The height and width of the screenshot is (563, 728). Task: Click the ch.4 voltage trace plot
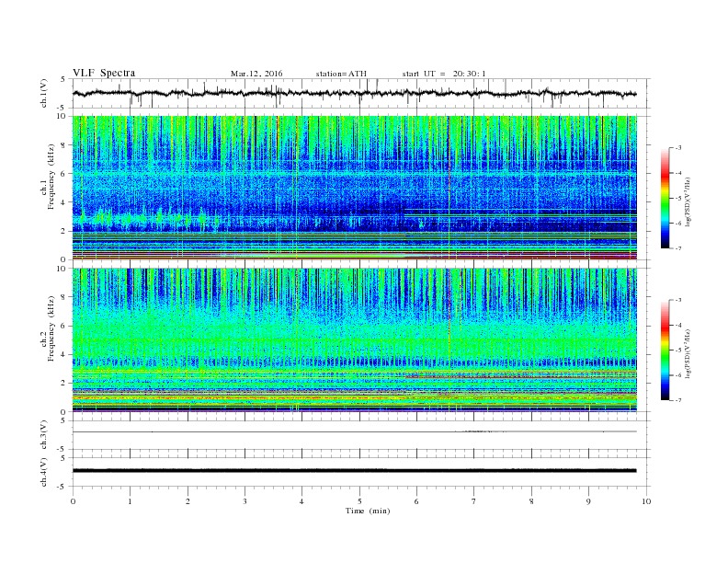point(360,472)
